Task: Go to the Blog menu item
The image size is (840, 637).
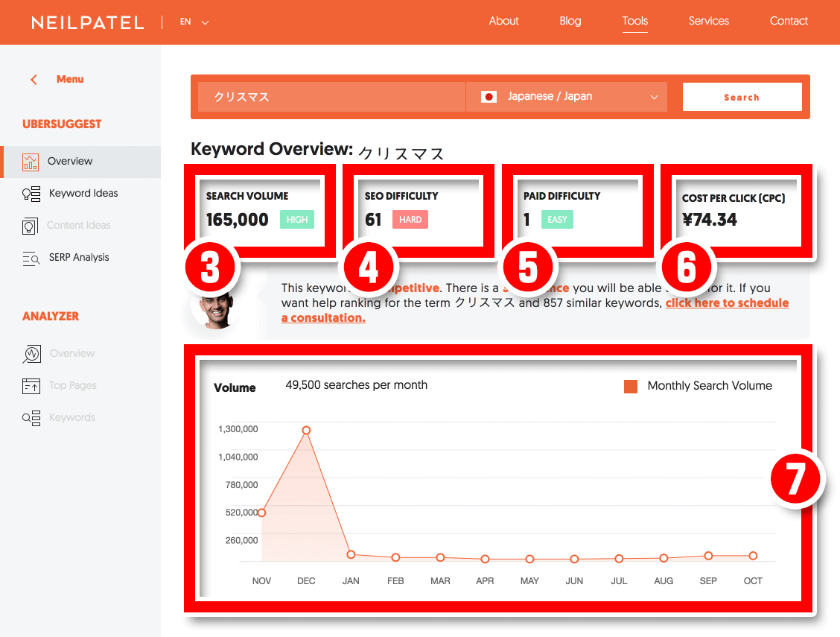Action: click(570, 21)
